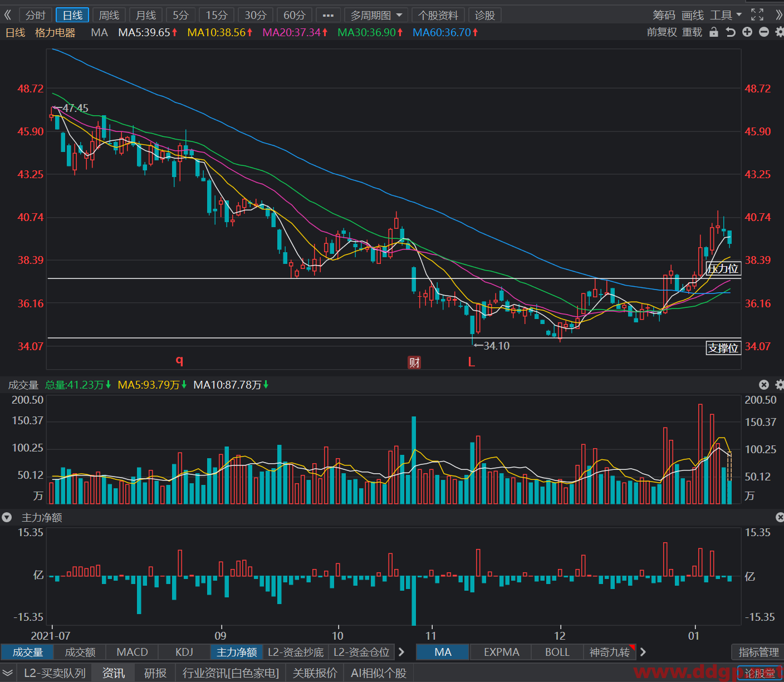Toggle the 前复权 price adjustment mode
The height and width of the screenshot is (682, 784).
pyautogui.click(x=661, y=32)
